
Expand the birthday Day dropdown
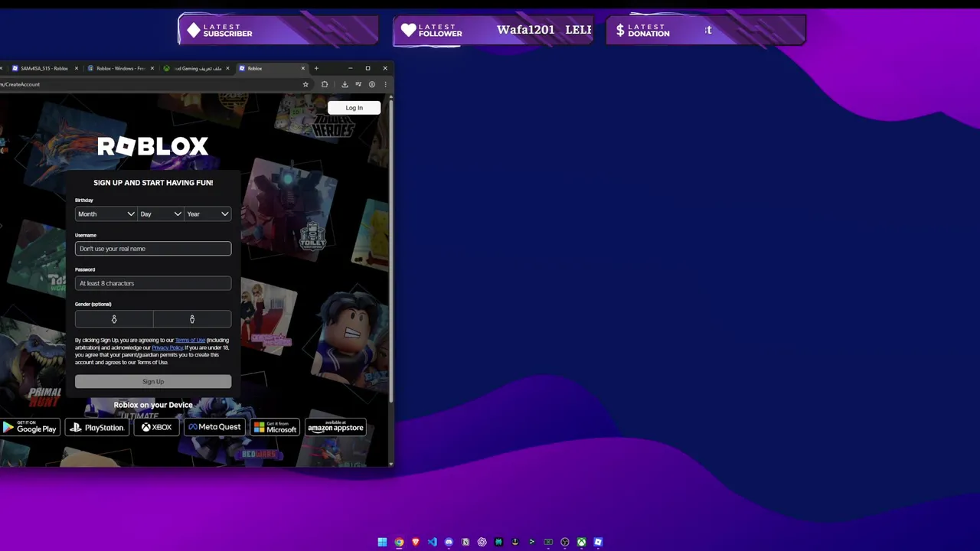160,214
